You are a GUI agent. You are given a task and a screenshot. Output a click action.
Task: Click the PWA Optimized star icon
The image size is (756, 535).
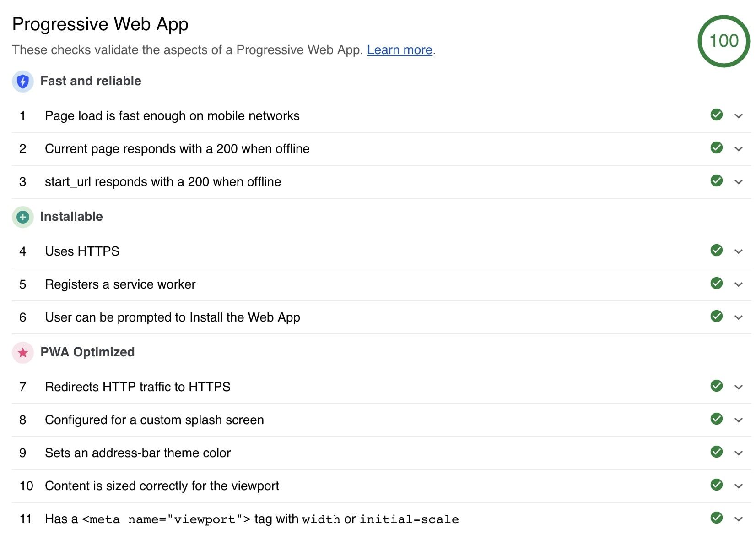coord(23,353)
